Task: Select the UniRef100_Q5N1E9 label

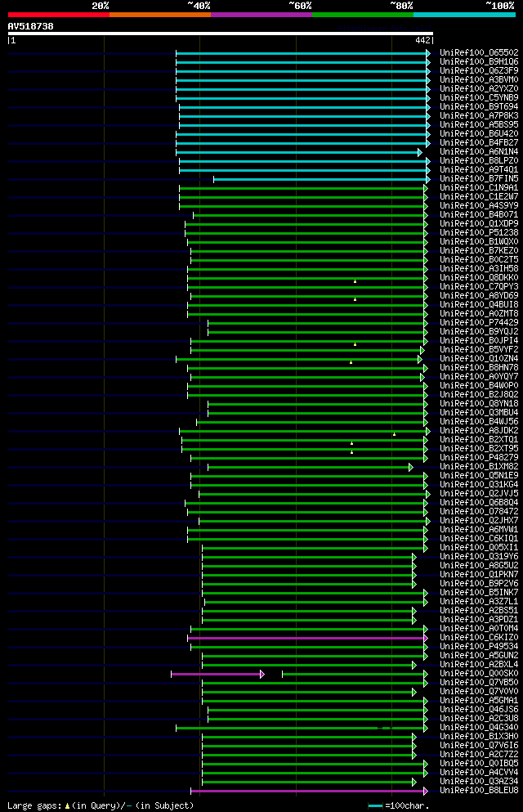Action: [x=479, y=476]
